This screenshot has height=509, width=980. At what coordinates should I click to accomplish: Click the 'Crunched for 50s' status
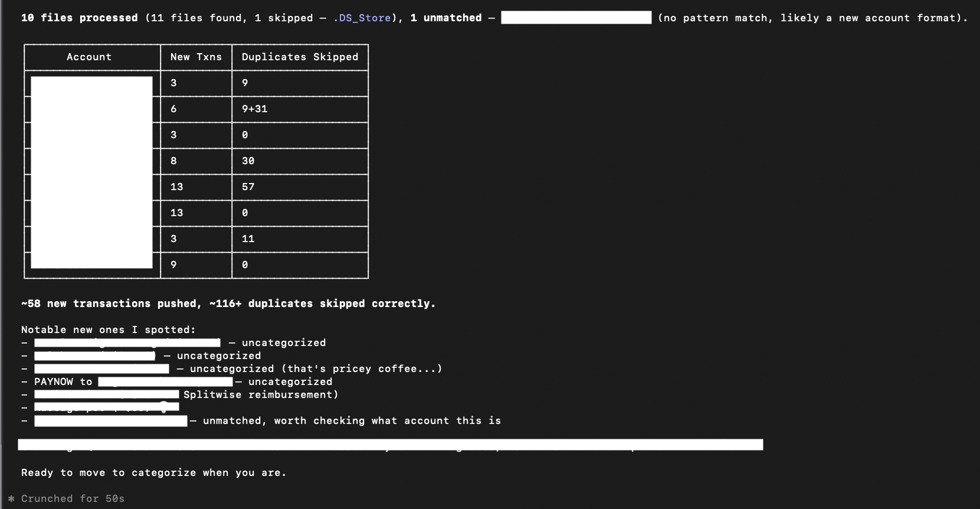click(x=73, y=499)
